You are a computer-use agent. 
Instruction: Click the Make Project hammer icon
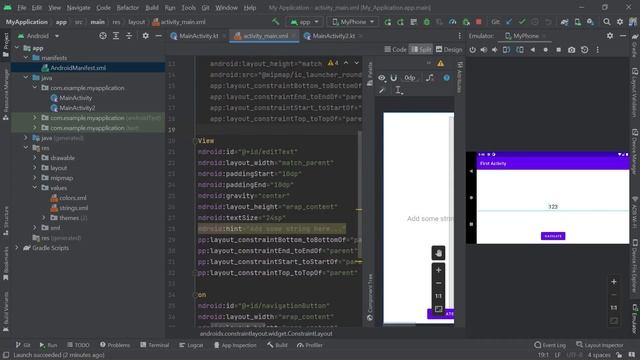tap(276, 22)
